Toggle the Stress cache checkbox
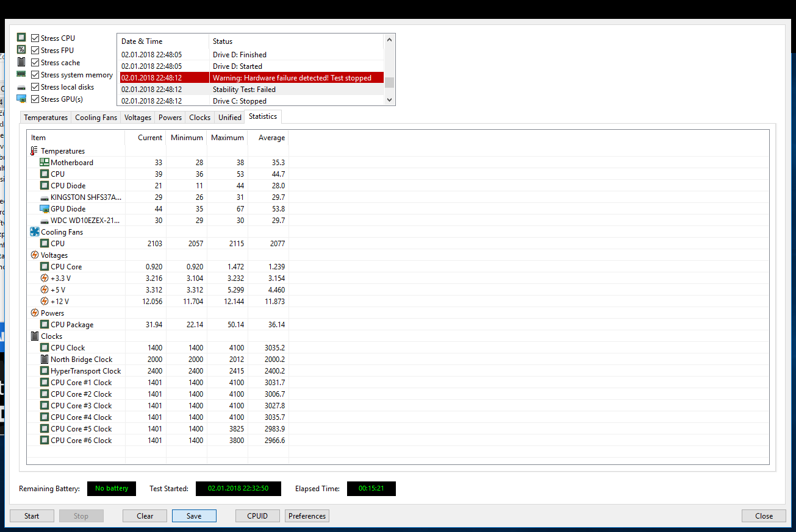796x532 pixels. (x=35, y=62)
